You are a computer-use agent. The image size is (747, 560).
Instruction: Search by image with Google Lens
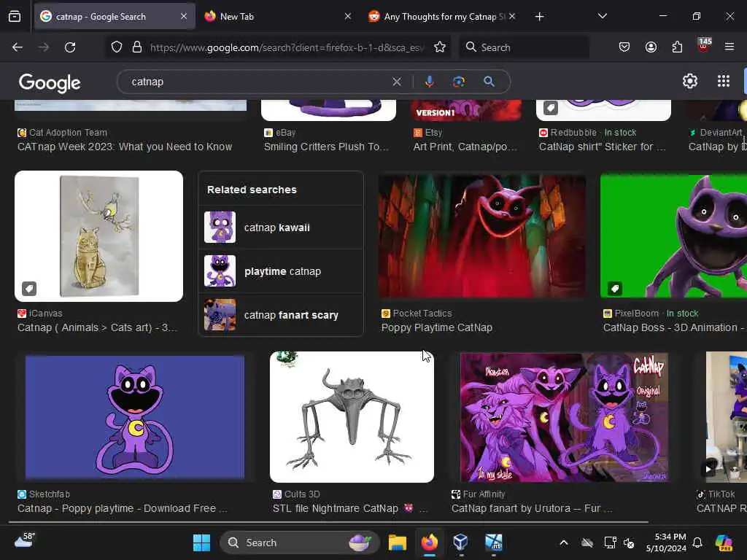(458, 82)
